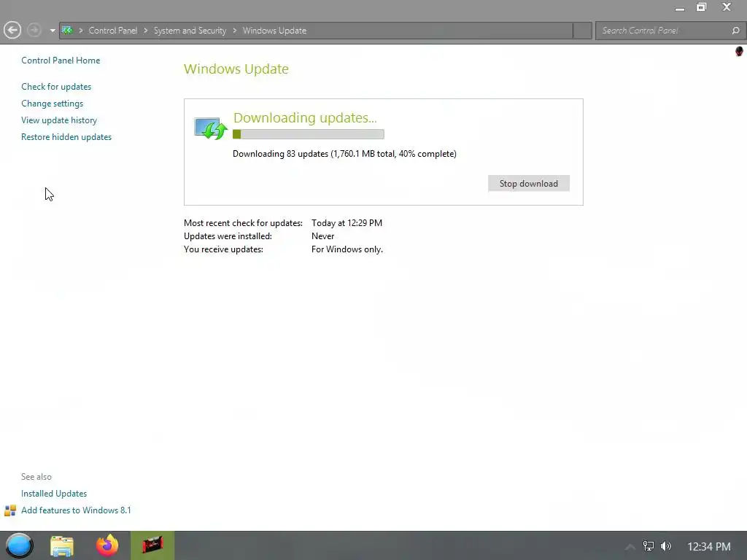Click the 12:34 PM taskbar clock
This screenshot has width=747, height=560.
709,547
